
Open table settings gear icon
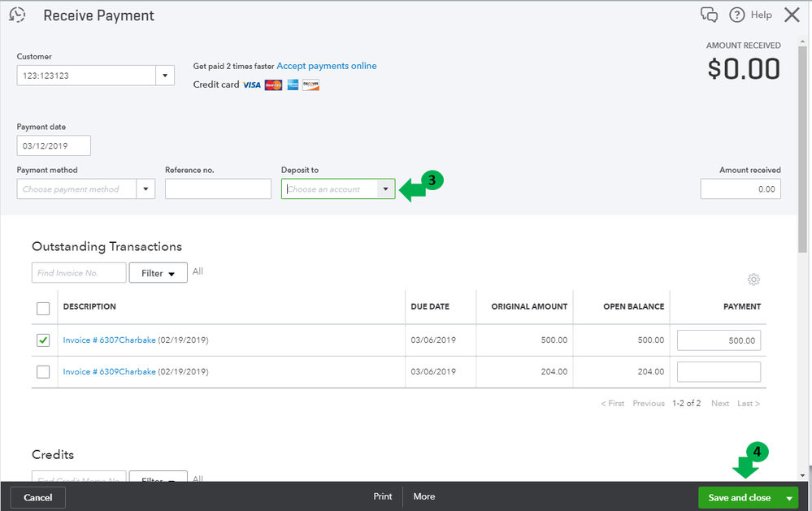(753, 279)
